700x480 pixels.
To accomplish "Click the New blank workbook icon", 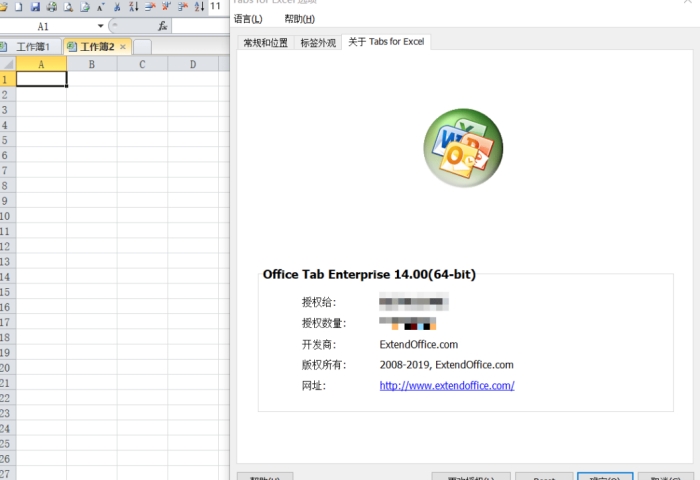I will (x=19, y=6).
